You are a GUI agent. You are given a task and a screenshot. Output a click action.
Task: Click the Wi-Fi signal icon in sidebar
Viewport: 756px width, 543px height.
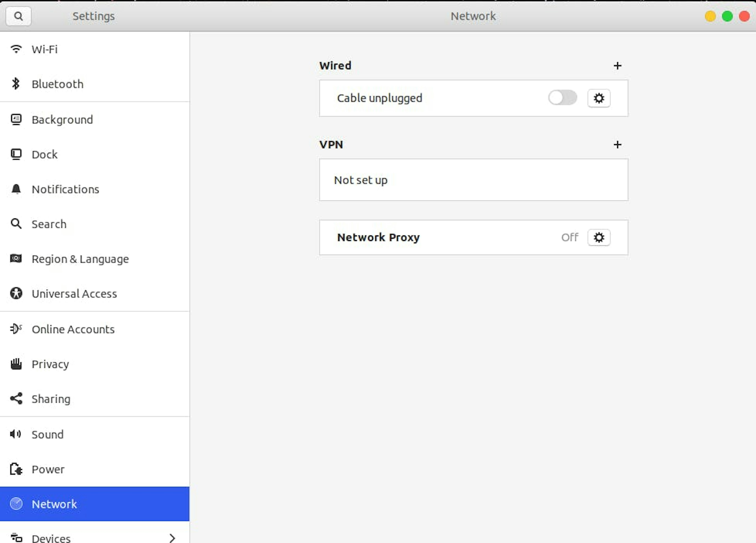(16, 49)
